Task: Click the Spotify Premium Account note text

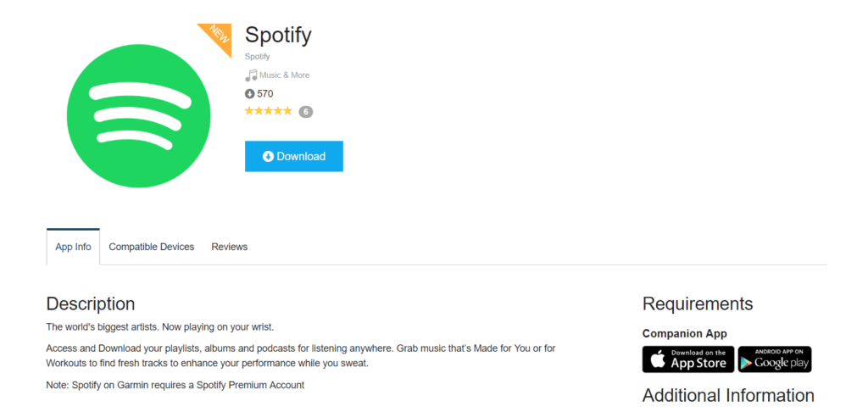Action: pos(175,385)
